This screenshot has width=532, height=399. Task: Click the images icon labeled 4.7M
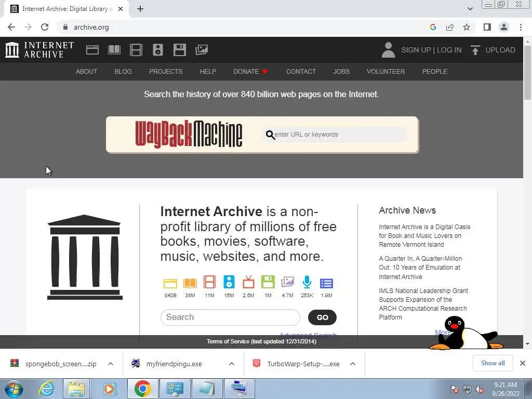point(287,282)
